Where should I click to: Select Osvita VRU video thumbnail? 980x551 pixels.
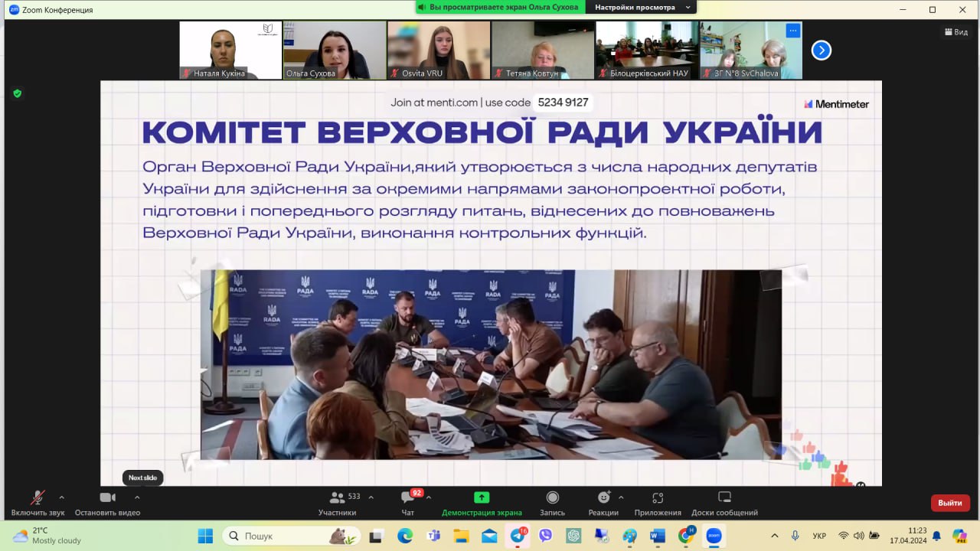click(x=439, y=51)
